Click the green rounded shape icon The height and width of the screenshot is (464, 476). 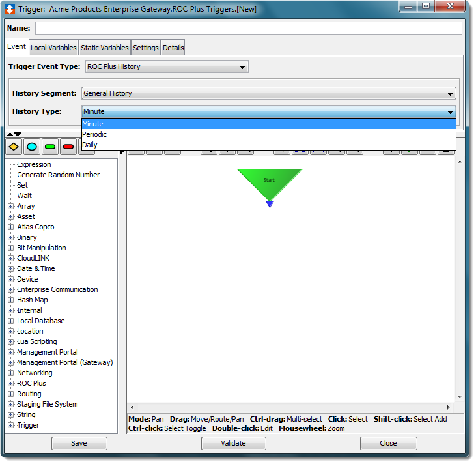(x=50, y=147)
